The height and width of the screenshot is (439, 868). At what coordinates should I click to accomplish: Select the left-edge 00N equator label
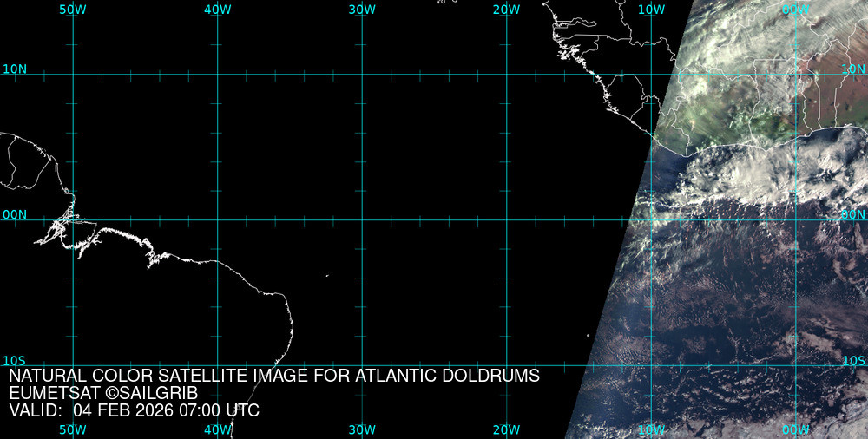(x=15, y=214)
